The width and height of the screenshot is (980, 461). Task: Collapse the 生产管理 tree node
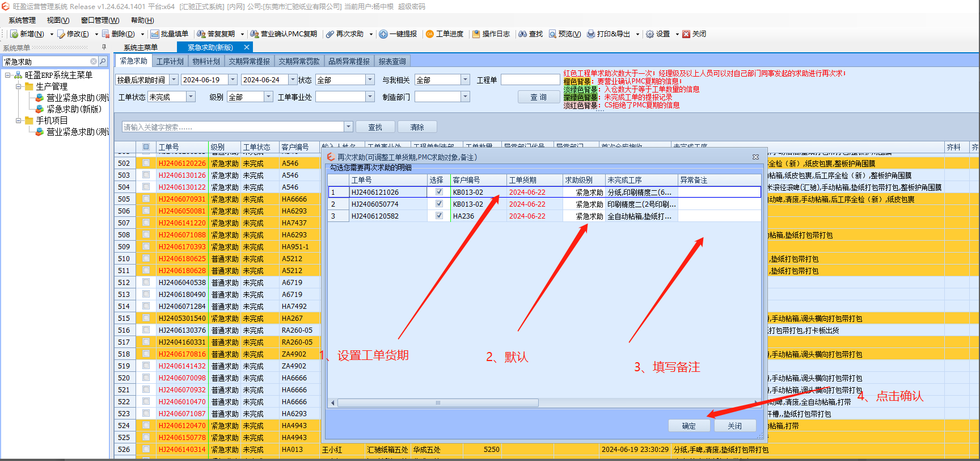coord(19,86)
